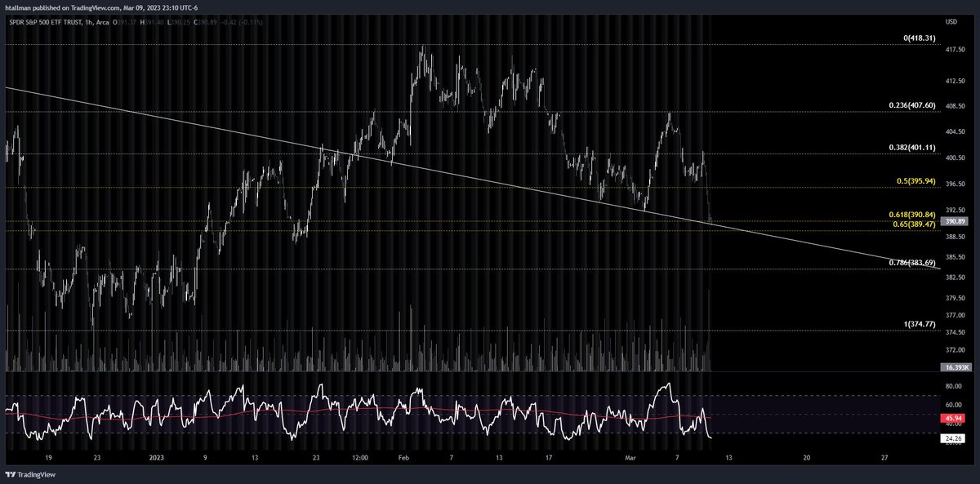
Task: Select the 0.786(383.69) Fibonacci level label
Action: point(912,262)
